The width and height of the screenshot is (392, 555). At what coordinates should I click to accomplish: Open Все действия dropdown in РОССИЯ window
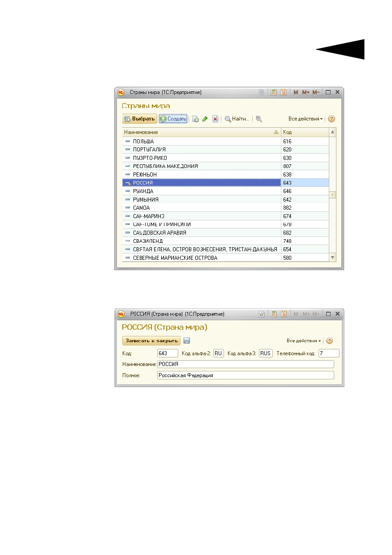pos(304,341)
